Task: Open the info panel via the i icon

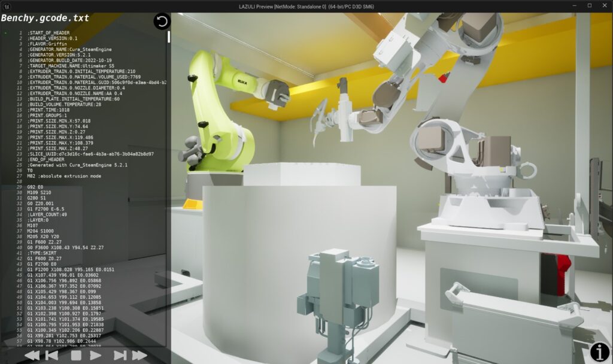Action: pyautogui.click(x=599, y=352)
